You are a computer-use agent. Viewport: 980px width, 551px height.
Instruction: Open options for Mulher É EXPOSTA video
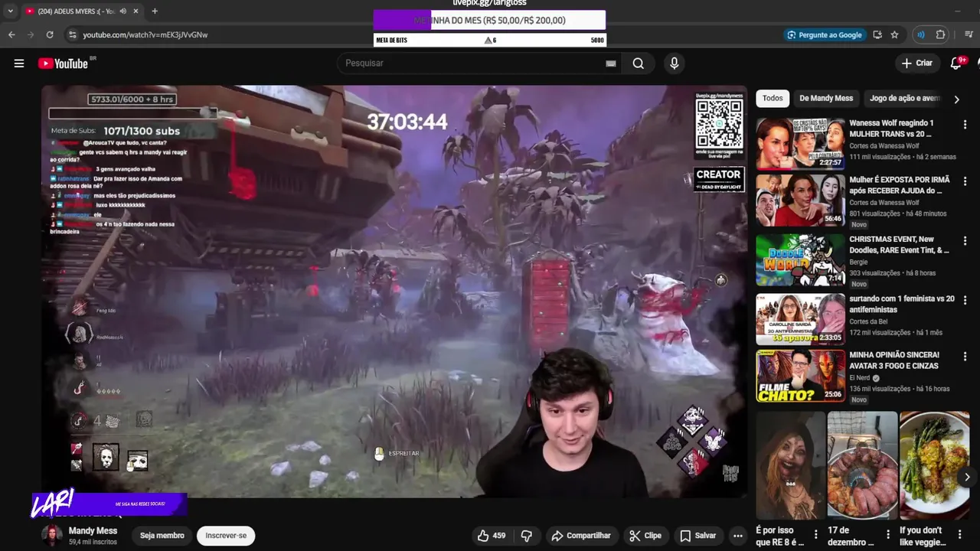[x=965, y=181]
